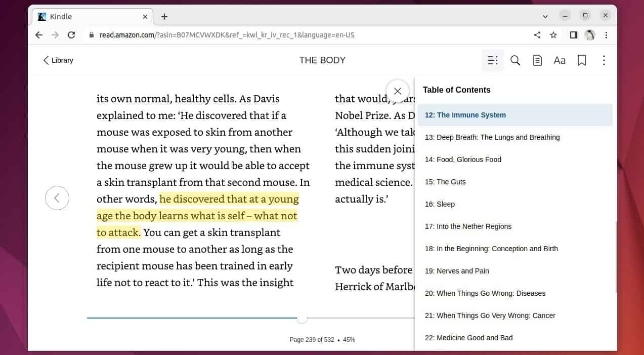This screenshot has height=355, width=644.
Task: Select the search icon to find text
Action: [x=515, y=60]
